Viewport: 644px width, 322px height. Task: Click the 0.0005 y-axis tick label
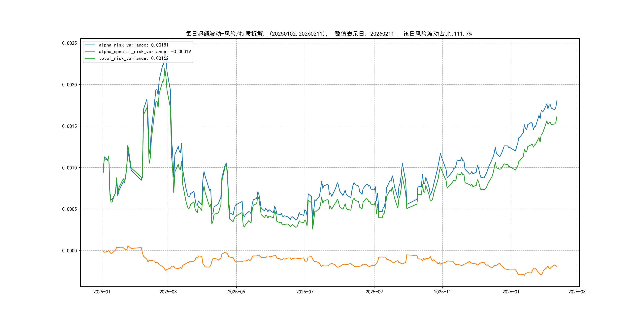70,209
